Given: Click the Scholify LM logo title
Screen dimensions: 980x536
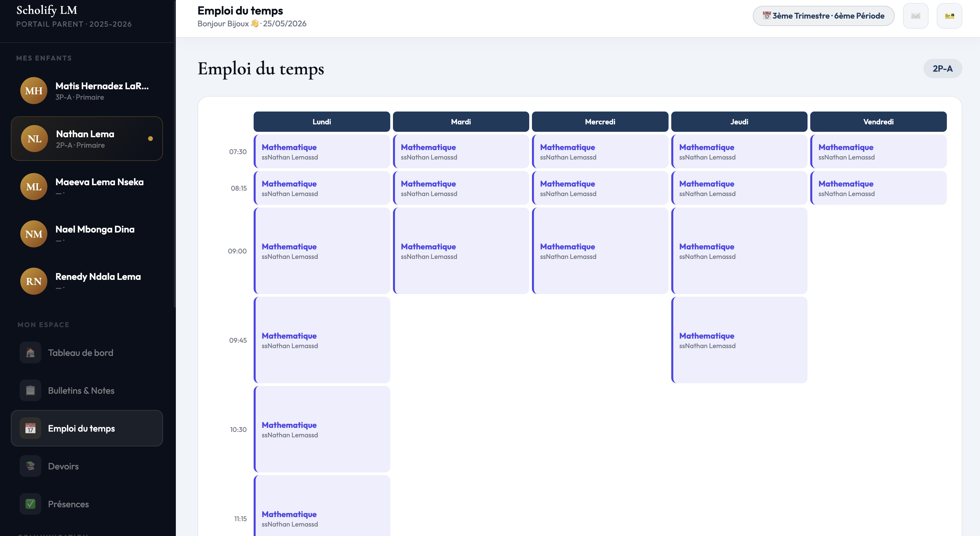Looking at the screenshot, I should tap(47, 10).
